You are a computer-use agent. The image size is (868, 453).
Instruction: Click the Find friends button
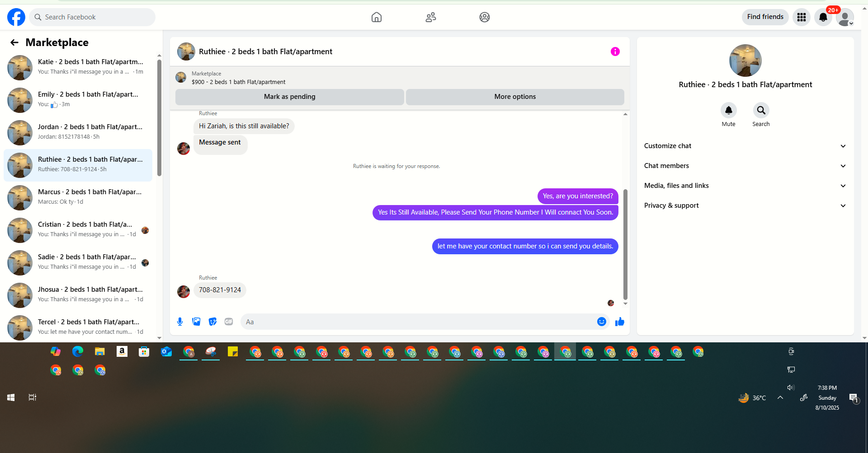pyautogui.click(x=765, y=17)
